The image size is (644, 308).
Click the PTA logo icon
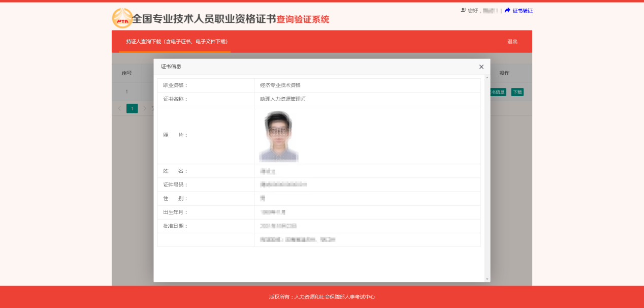pos(122,18)
